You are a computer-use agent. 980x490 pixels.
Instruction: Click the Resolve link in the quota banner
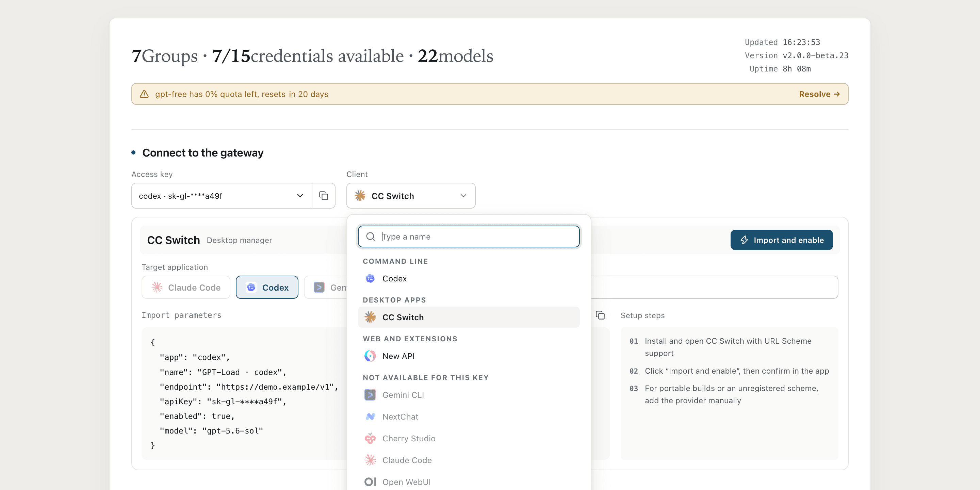pyautogui.click(x=819, y=94)
